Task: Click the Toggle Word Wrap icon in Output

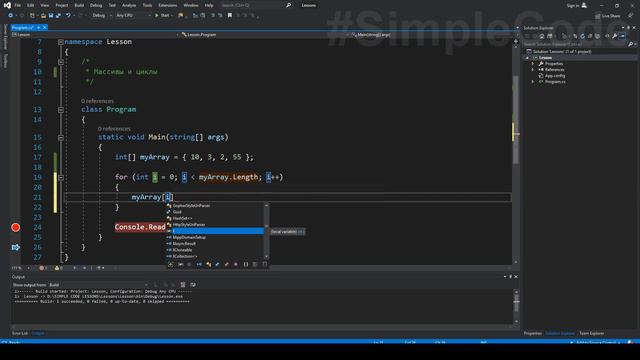Action: [193, 284]
